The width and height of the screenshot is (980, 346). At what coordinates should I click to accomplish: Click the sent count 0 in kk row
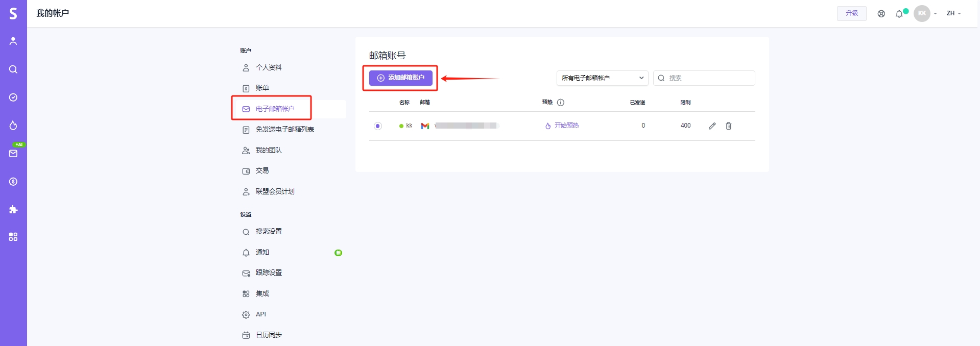[643, 126]
